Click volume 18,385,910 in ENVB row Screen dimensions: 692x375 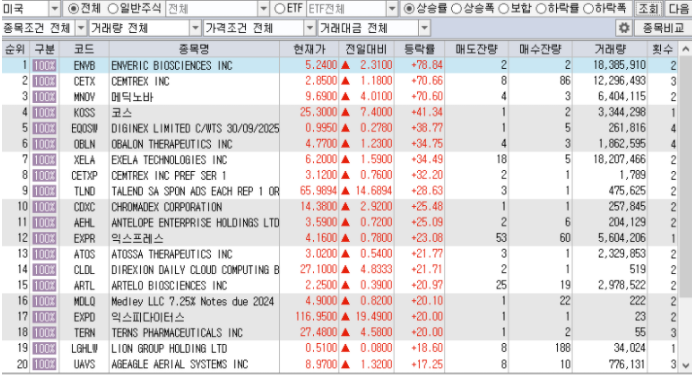click(619, 66)
